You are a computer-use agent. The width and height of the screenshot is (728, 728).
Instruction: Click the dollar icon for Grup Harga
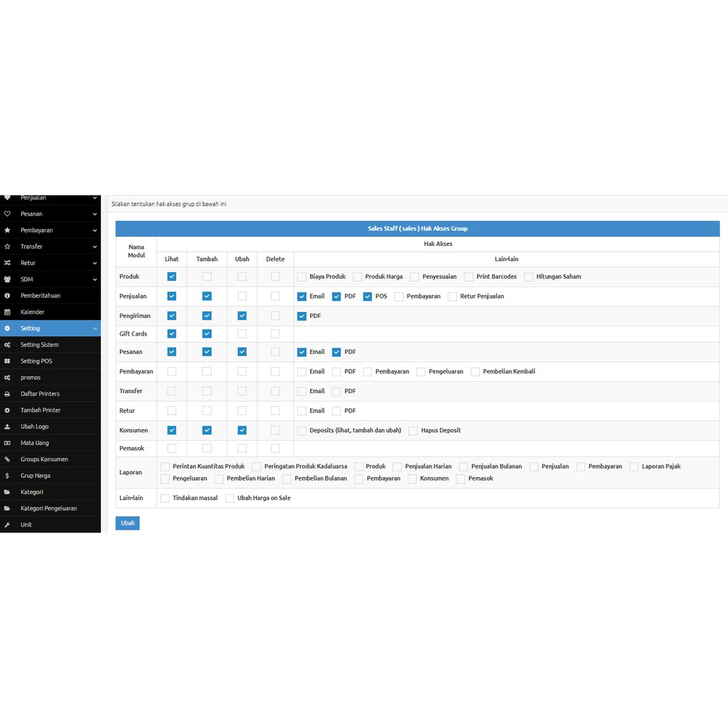click(7, 476)
